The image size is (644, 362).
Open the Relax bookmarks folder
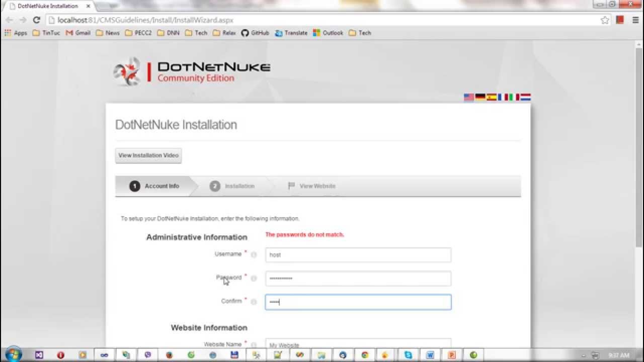[224, 33]
